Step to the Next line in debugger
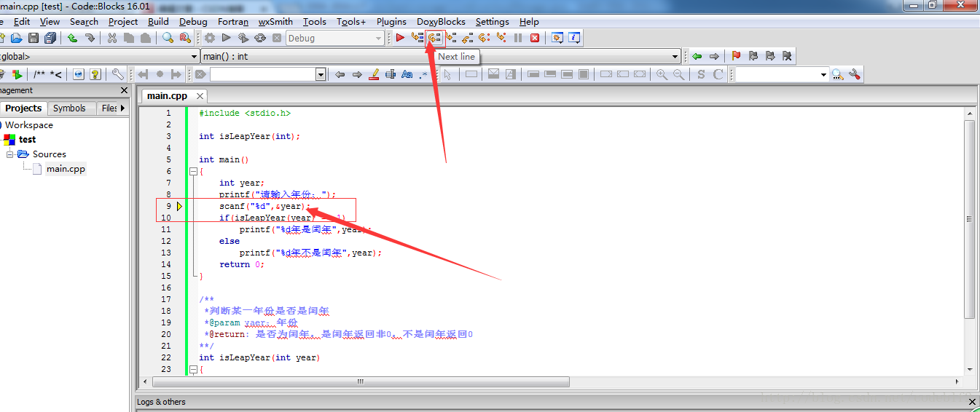The height and width of the screenshot is (412, 980). tap(435, 38)
